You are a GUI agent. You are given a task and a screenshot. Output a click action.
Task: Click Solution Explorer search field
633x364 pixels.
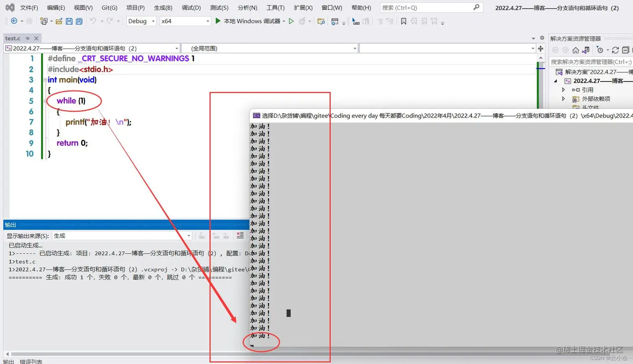click(x=591, y=62)
